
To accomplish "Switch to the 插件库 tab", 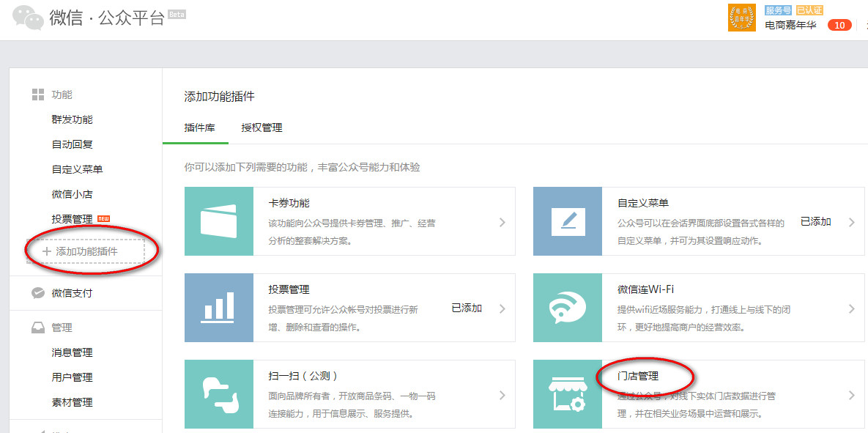I will coord(199,128).
